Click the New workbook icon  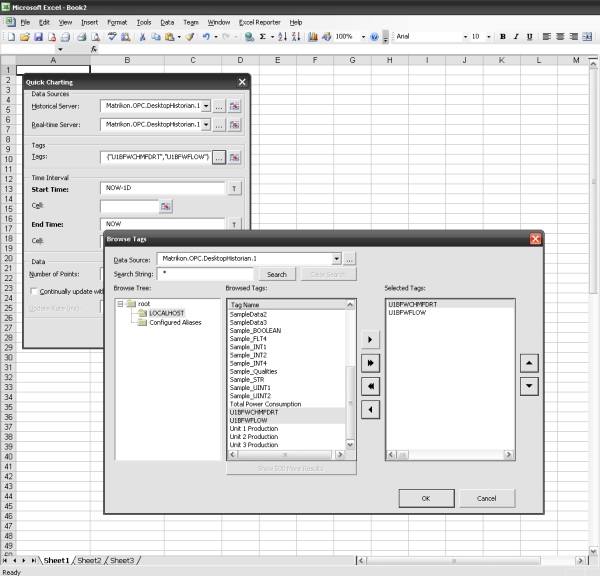[11, 37]
